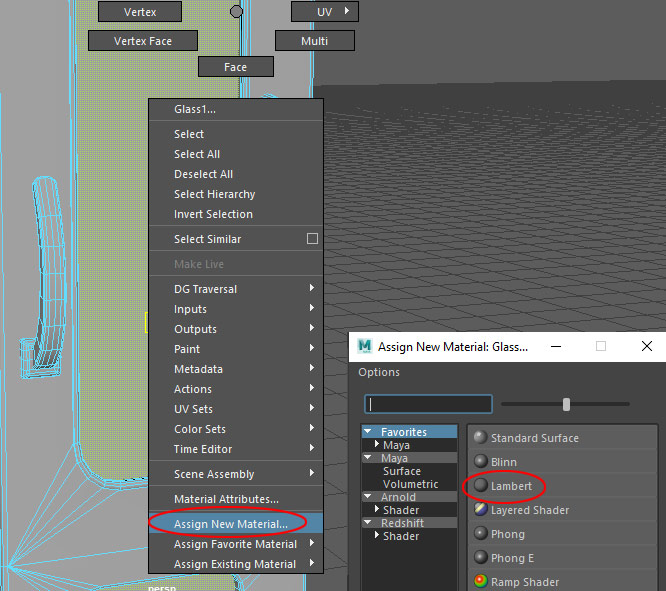The image size is (666, 591).
Task: Expand the Maya node under Favorites
Action: [377, 445]
